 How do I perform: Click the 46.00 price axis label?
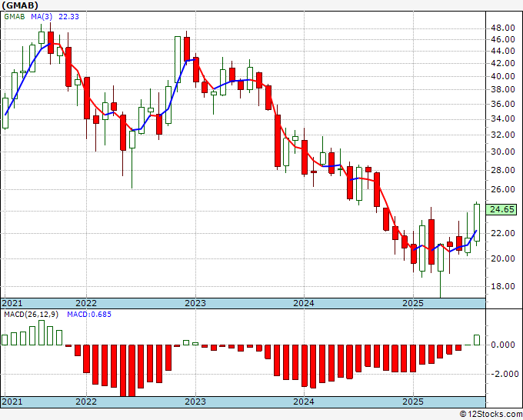(503, 39)
